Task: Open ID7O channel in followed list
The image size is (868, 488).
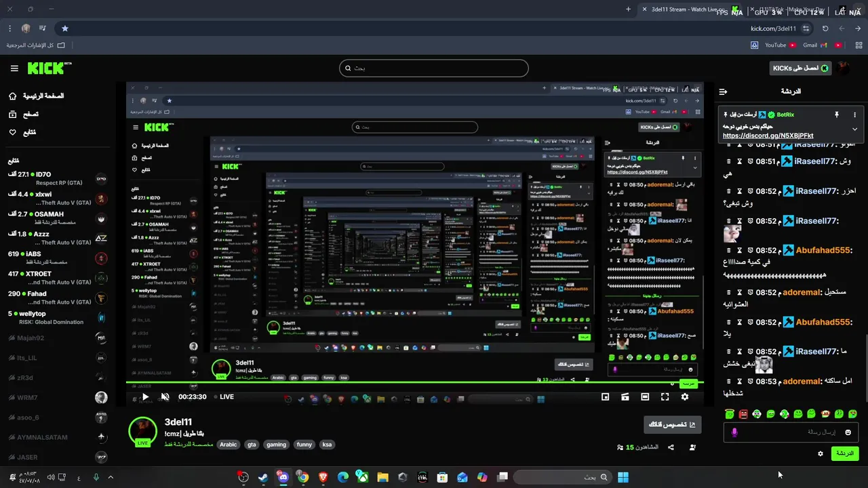Action: pyautogui.click(x=58, y=179)
